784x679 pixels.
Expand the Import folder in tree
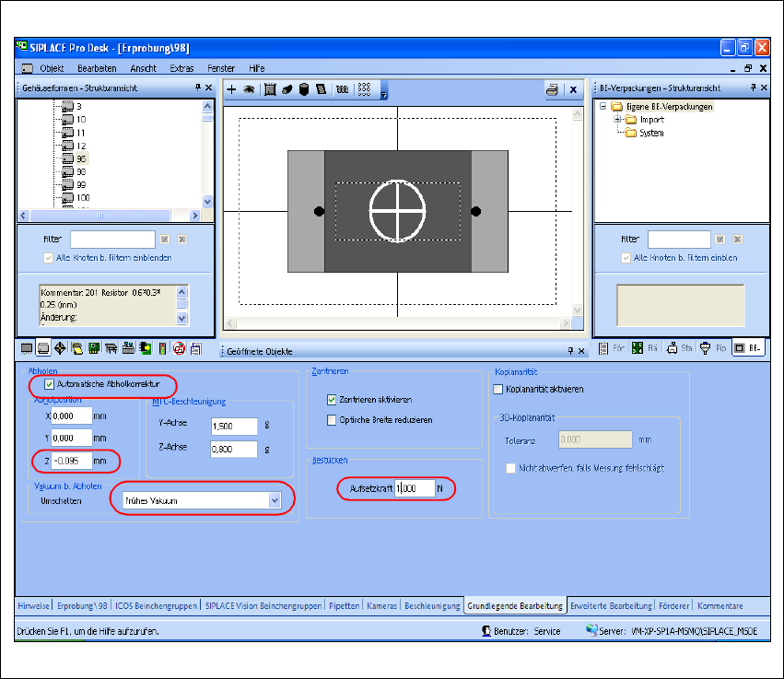(617, 120)
